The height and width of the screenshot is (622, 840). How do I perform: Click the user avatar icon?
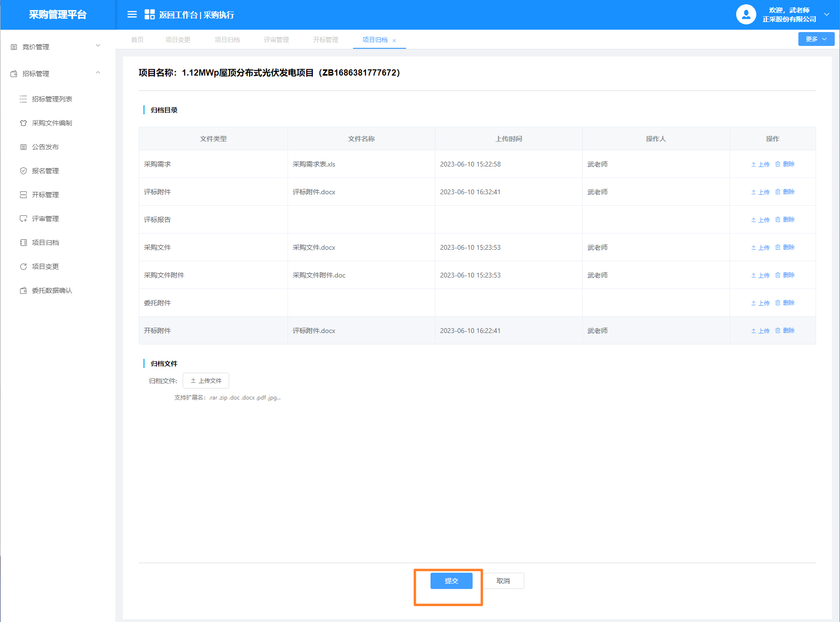click(x=746, y=14)
